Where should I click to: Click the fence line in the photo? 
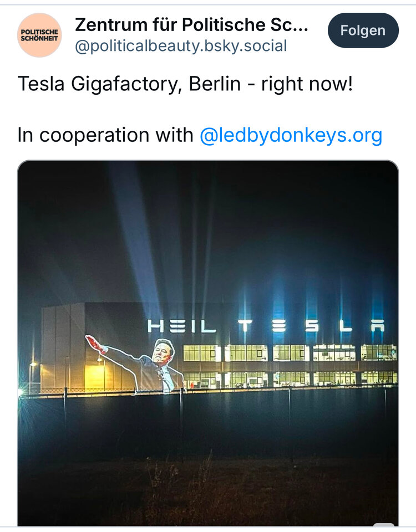coord(208,391)
